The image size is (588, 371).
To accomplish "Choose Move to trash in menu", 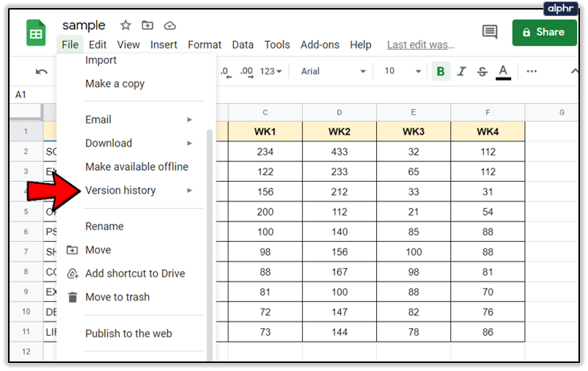I will pos(117,297).
